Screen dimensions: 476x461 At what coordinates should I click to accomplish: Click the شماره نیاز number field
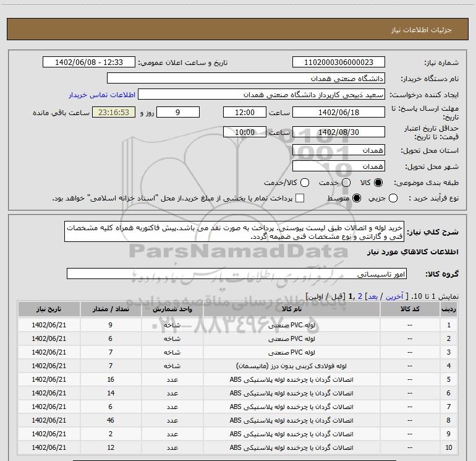(339, 62)
